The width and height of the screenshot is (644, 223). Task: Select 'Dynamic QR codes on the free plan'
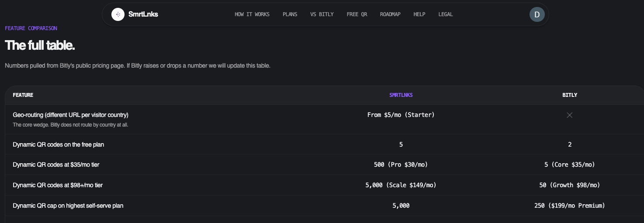(59, 144)
